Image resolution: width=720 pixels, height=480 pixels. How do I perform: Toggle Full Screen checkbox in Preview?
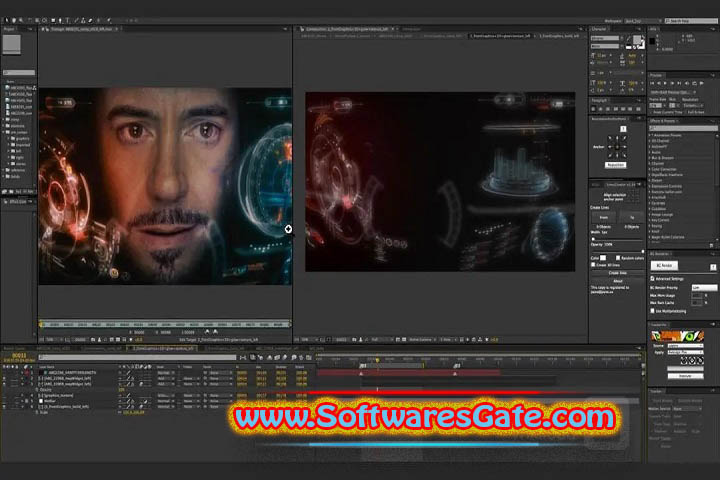pyautogui.click(x=685, y=112)
